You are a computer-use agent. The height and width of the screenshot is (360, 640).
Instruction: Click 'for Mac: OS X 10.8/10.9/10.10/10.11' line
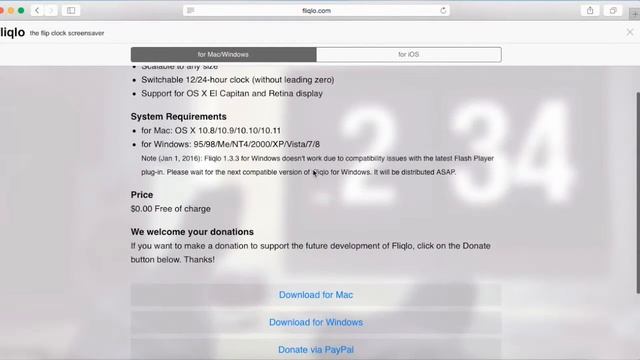(211, 131)
